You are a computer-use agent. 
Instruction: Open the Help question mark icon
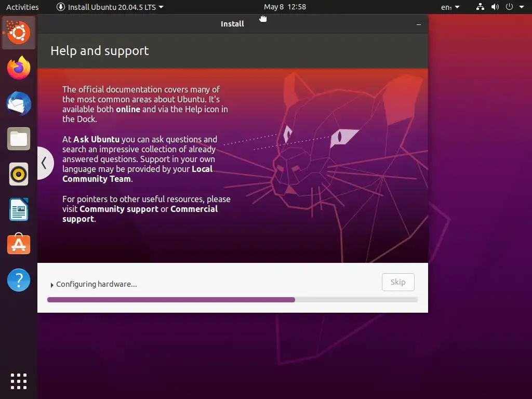[x=19, y=280]
